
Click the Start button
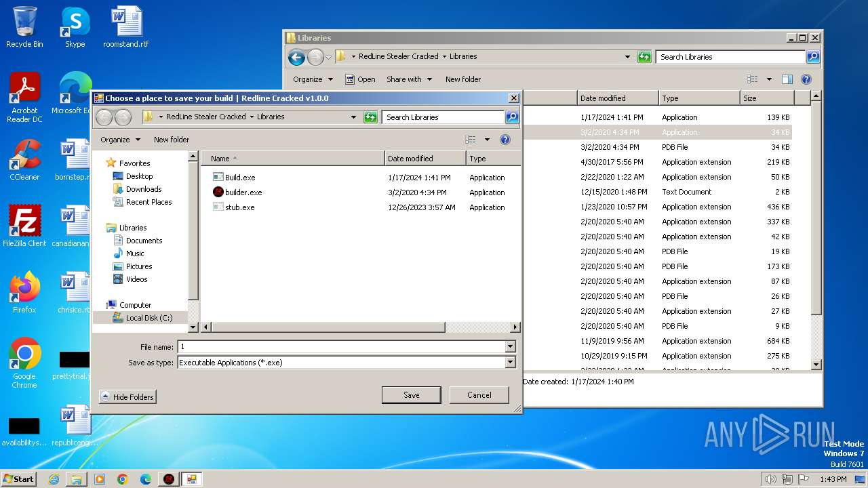pos(18,479)
